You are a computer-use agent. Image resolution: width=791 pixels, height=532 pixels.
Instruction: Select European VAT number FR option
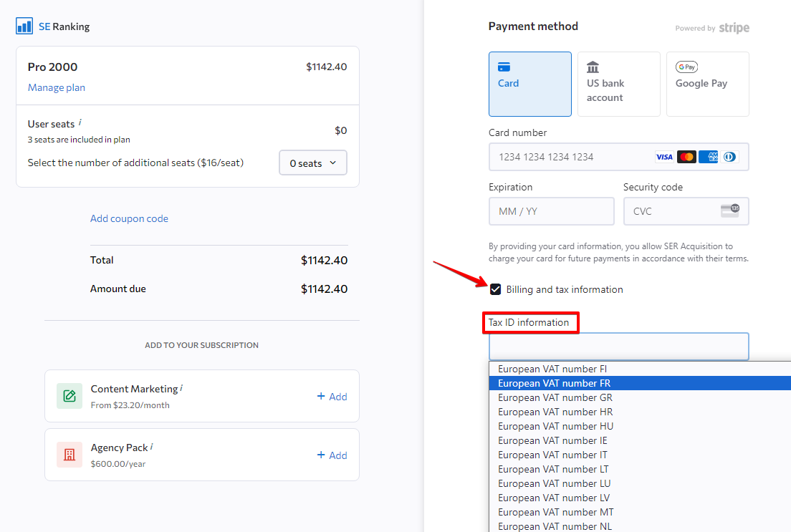point(555,383)
